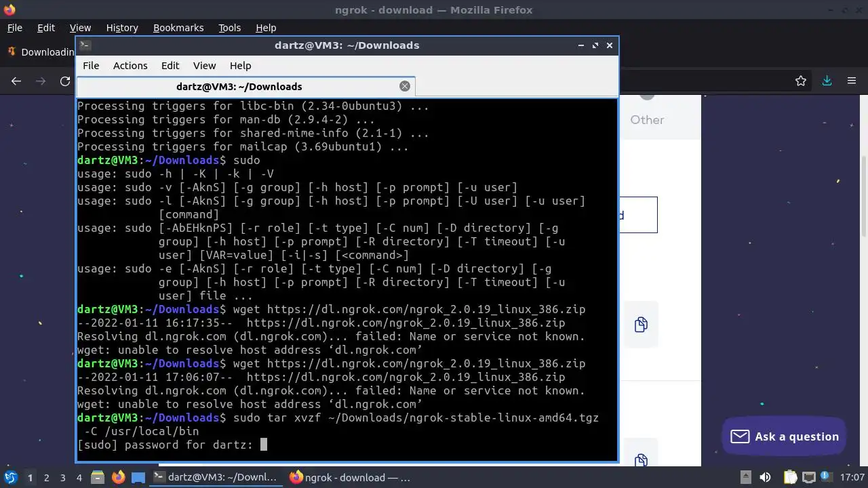
Task: Go back in Firefox
Action: click(x=16, y=81)
